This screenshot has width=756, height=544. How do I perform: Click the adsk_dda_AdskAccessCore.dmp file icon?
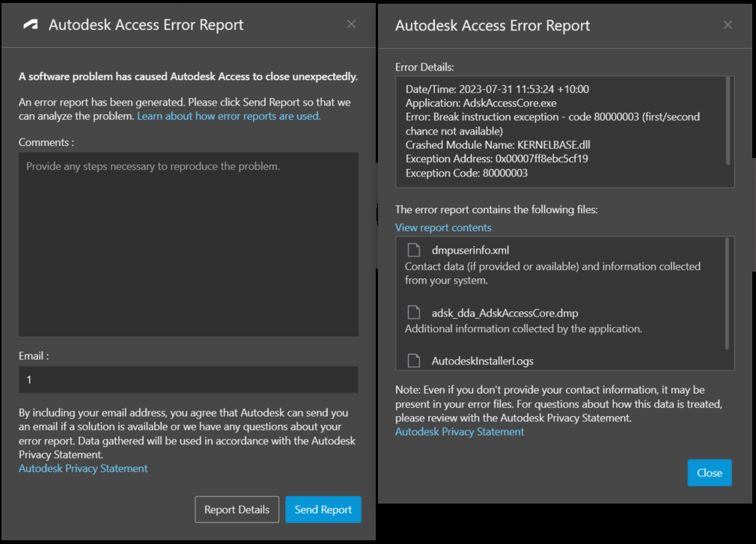[413, 313]
